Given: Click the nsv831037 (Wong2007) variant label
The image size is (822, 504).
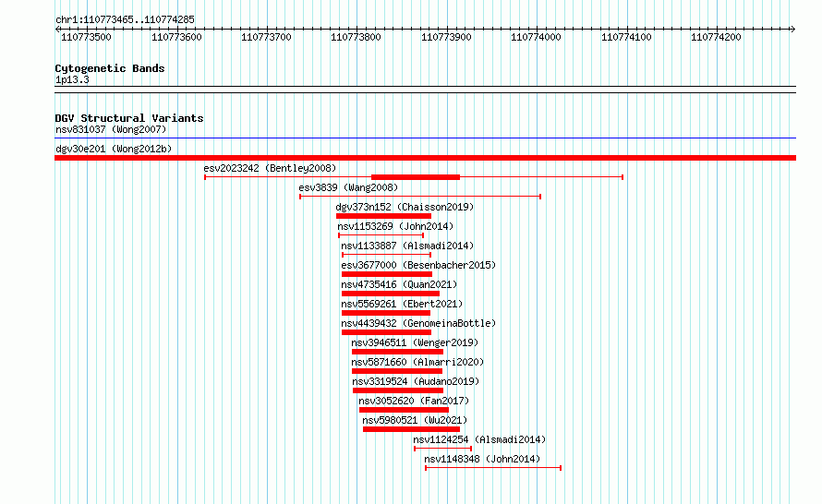Looking at the screenshot, I should (x=111, y=129).
